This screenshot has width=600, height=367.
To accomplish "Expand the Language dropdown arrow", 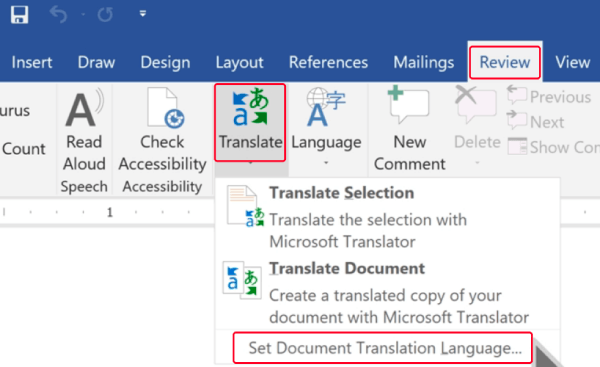I will pyautogui.click(x=326, y=163).
